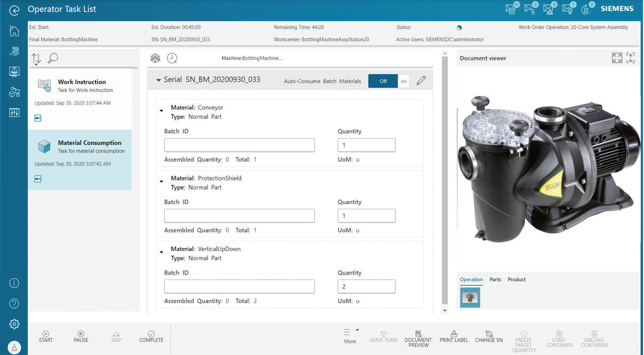Collapse Serial SN_BM_20200930_033 section
The image size is (644, 355).
coord(158,80)
